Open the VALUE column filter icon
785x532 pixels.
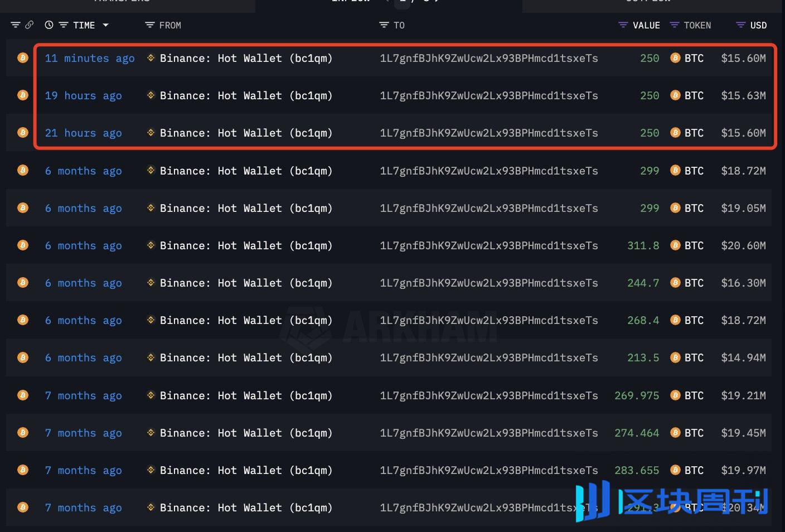click(x=623, y=25)
